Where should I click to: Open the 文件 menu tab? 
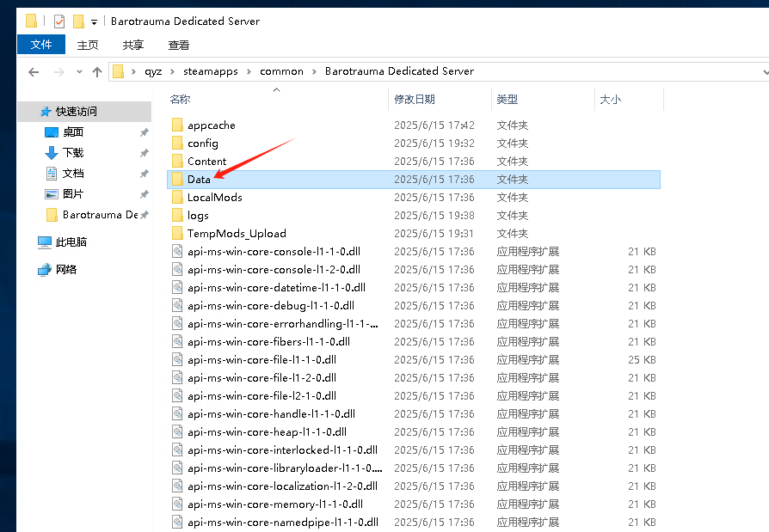(x=41, y=45)
